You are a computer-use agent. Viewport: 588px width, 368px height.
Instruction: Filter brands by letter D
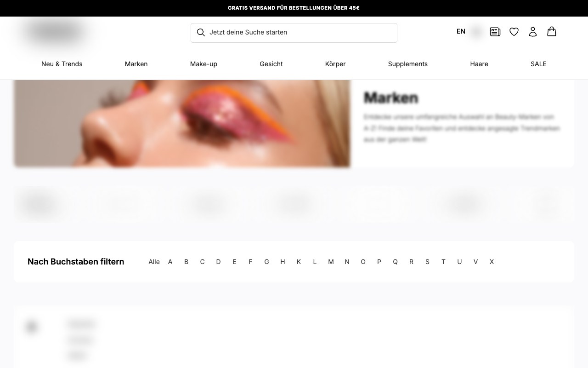(218, 262)
